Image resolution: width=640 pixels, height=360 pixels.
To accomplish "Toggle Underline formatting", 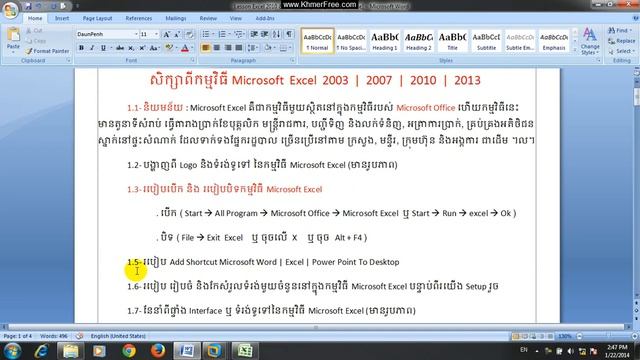I will click(x=103, y=48).
